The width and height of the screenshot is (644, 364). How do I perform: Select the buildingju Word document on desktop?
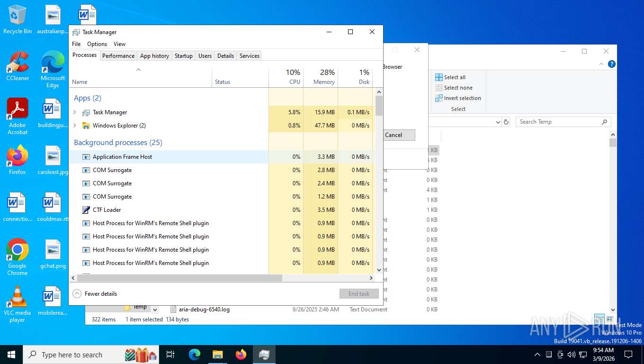click(53, 113)
